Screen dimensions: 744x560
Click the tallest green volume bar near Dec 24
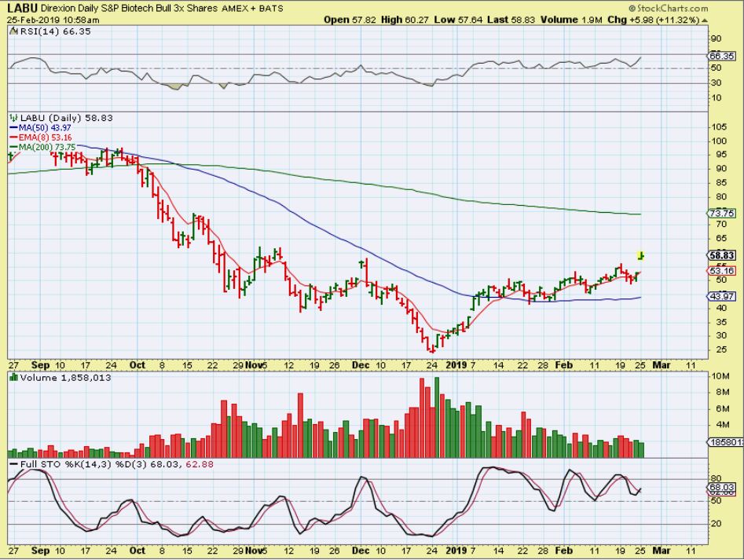pyautogui.click(x=437, y=417)
